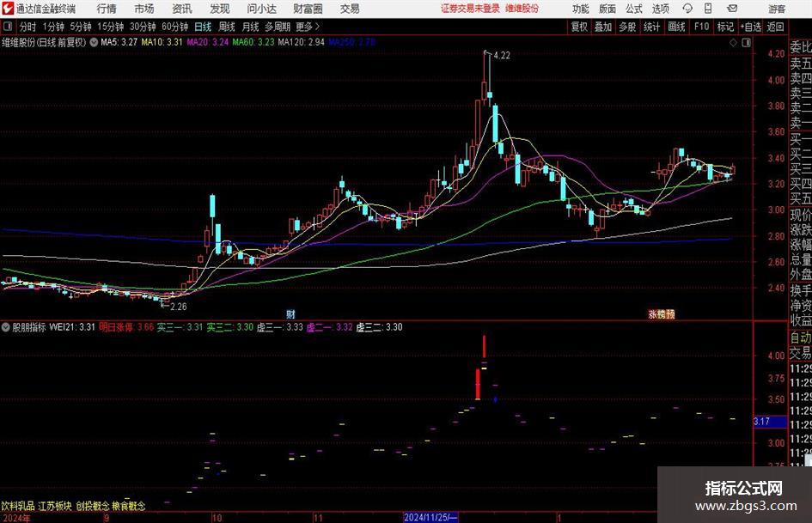Open 多周期 multi-period view
The height and width of the screenshot is (523, 812).
(x=278, y=27)
